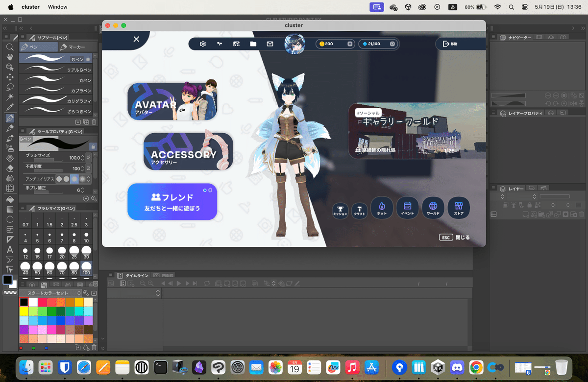Select the lasso selection tool
Image resolution: width=588 pixels, height=382 pixels.
coord(9,88)
